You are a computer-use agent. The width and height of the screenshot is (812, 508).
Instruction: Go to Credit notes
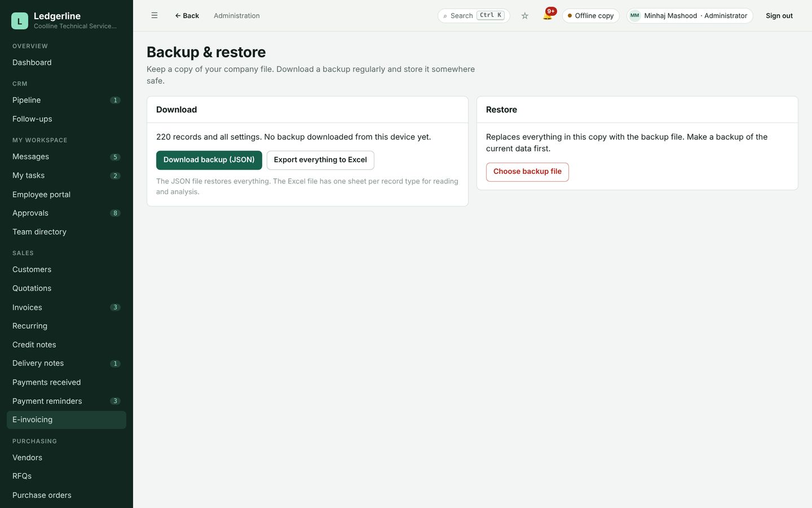[x=67, y=345]
